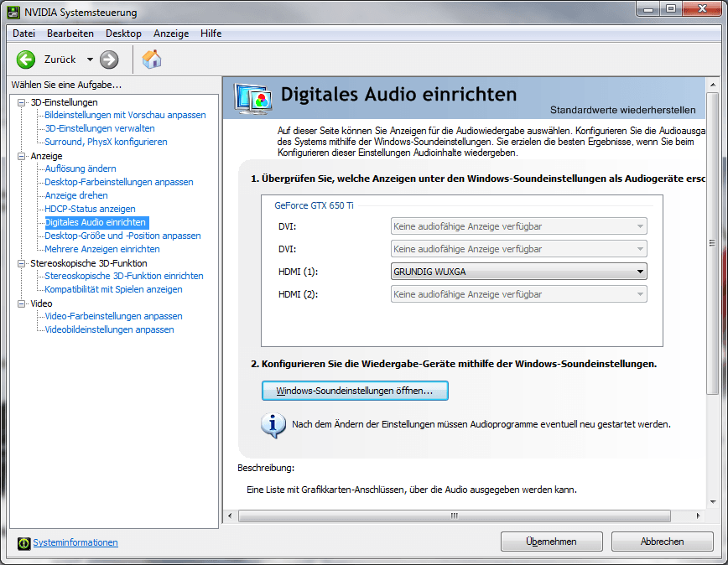Click the green Back arrow icon
The image size is (728, 565).
tap(26, 60)
